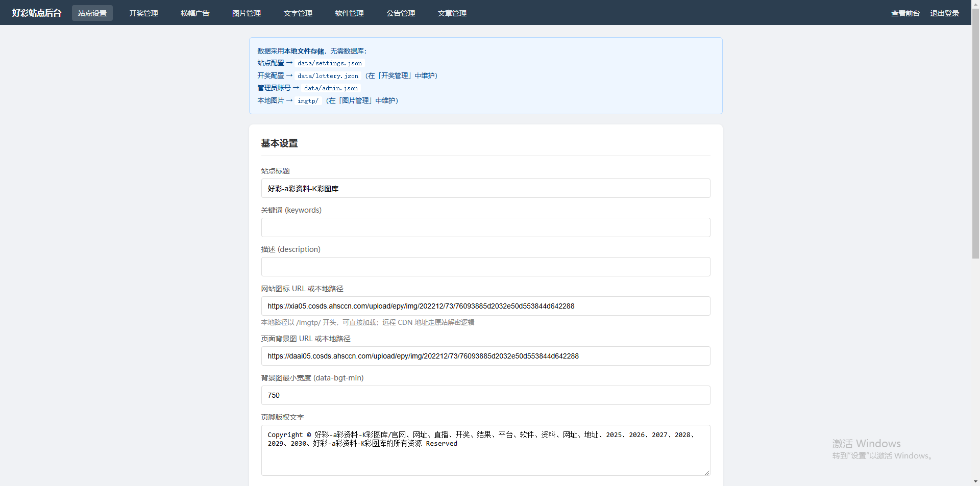Click the data/admin.json code text
This screenshot has height=486, width=980.
pyautogui.click(x=331, y=88)
